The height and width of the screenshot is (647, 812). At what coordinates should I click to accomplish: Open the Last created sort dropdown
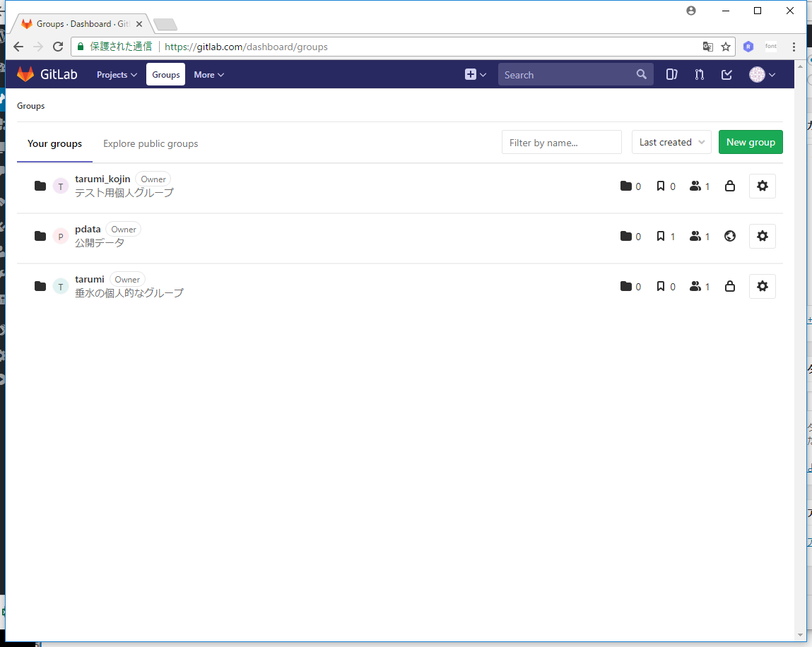[x=671, y=142]
